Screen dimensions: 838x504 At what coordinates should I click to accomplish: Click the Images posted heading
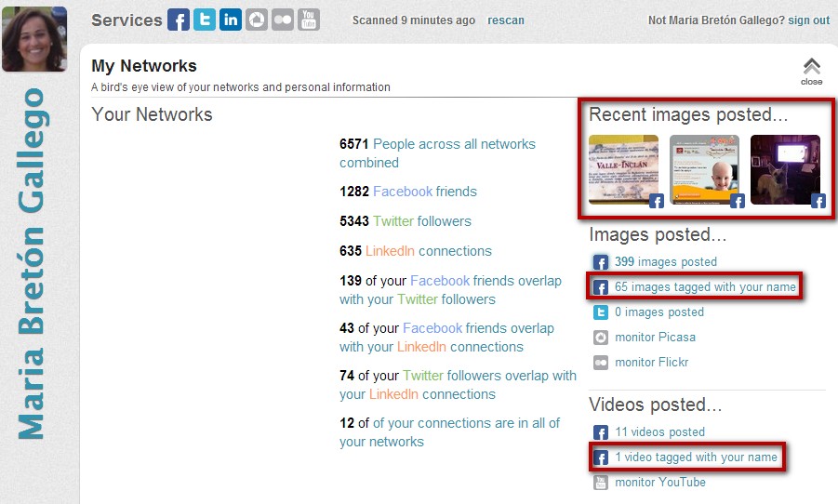tap(658, 234)
